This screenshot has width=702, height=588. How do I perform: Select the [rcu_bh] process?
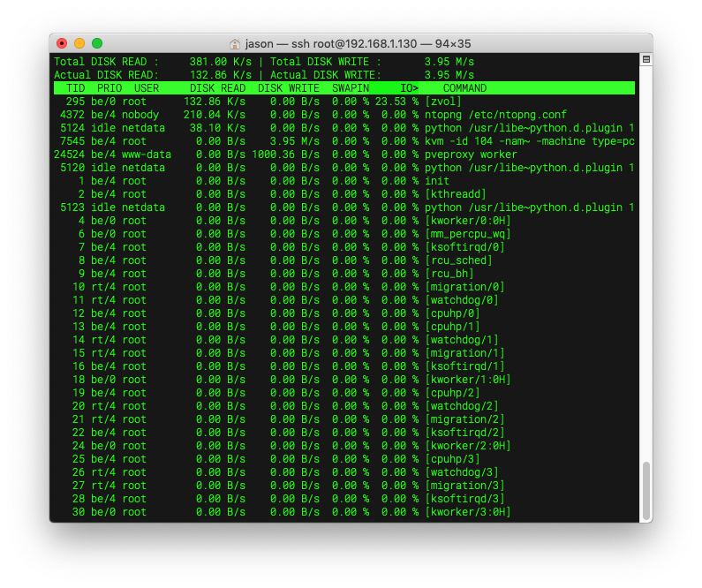[449, 274]
